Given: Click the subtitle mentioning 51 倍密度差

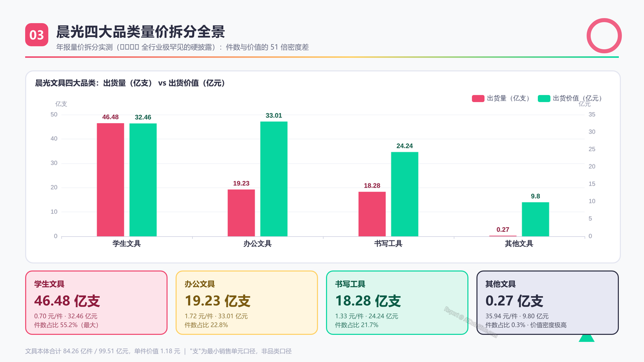Looking at the screenshot, I should (x=183, y=48).
